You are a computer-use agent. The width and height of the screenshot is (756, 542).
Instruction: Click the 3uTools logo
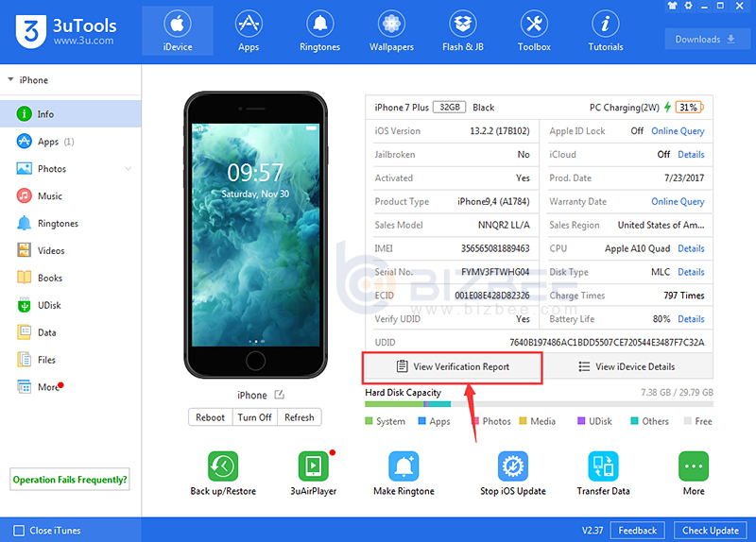pyautogui.click(x=66, y=31)
